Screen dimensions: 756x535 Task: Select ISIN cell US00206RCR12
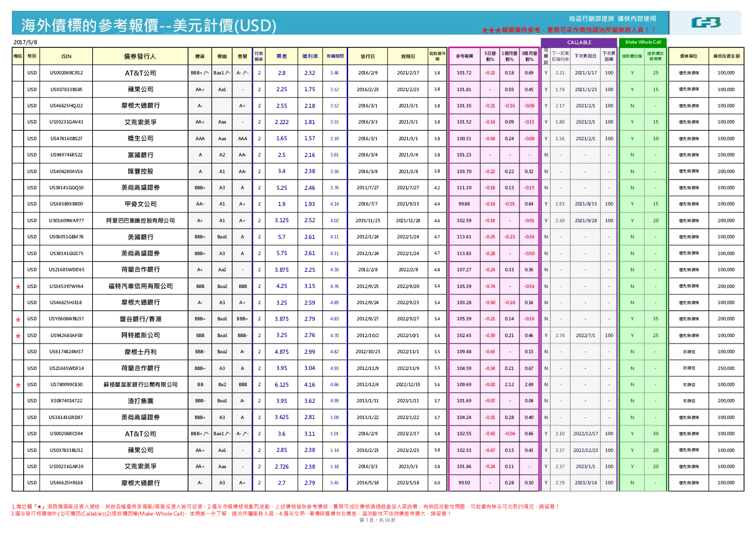pyautogui.click(x=66, y=73)
